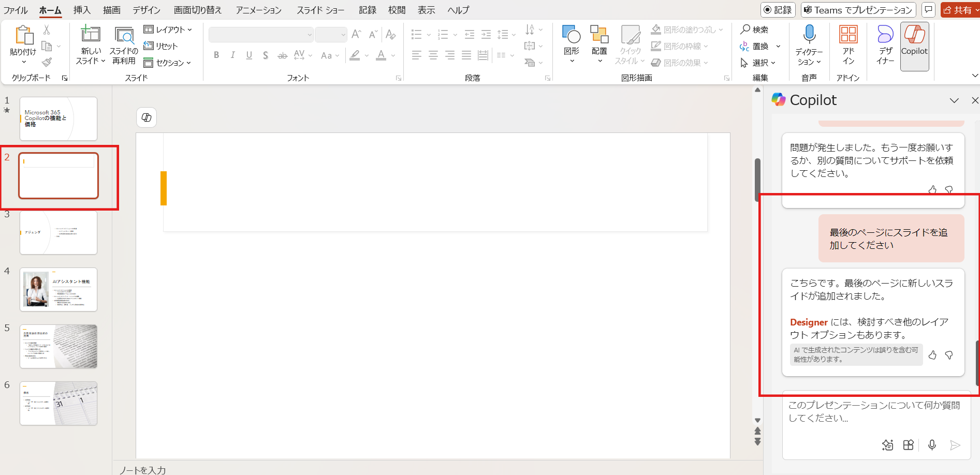Click the Copilot prompt sparkle icon
The height and width of the screenshot is (475, 980).
click(887, 445)
